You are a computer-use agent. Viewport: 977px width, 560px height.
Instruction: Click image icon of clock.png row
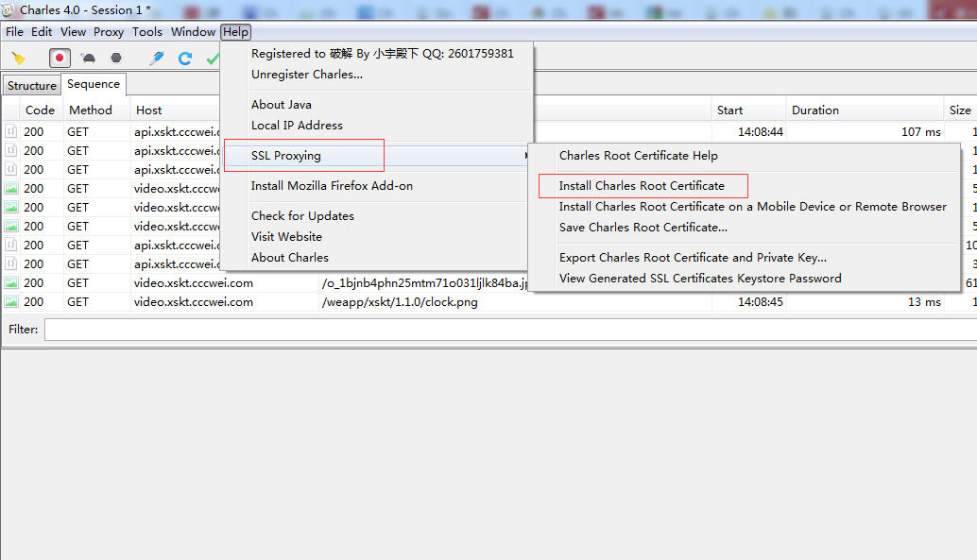coord(11,301)
